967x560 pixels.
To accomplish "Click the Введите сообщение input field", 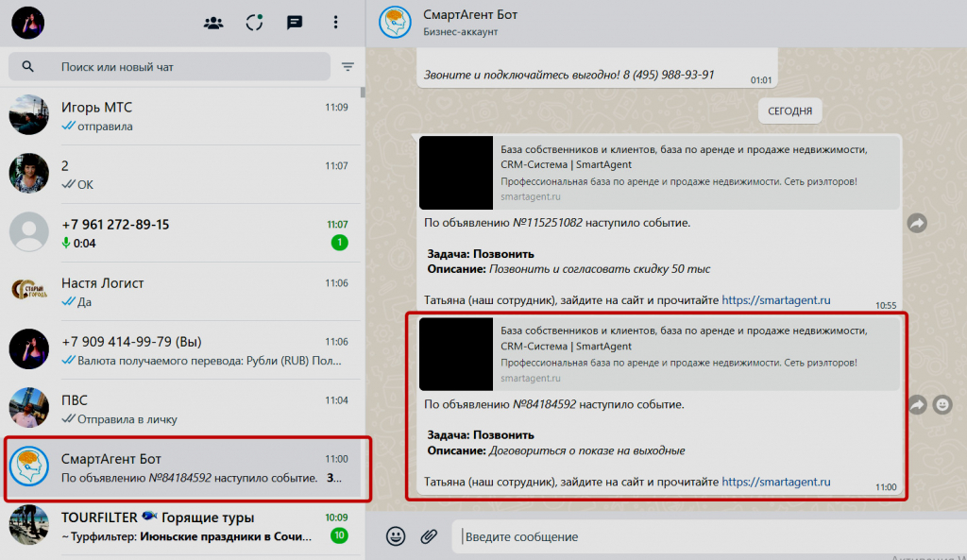I will tap(709, 536).
